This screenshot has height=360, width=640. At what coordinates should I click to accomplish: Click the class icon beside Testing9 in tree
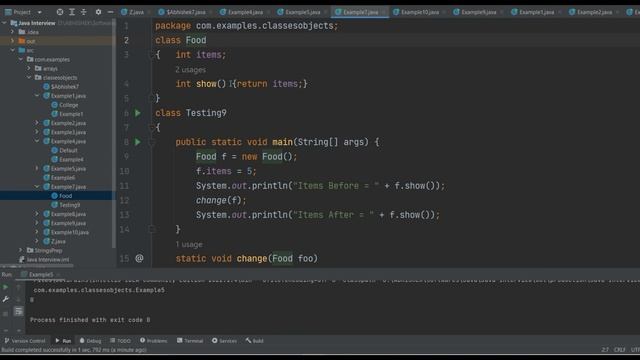pos(54,205)
